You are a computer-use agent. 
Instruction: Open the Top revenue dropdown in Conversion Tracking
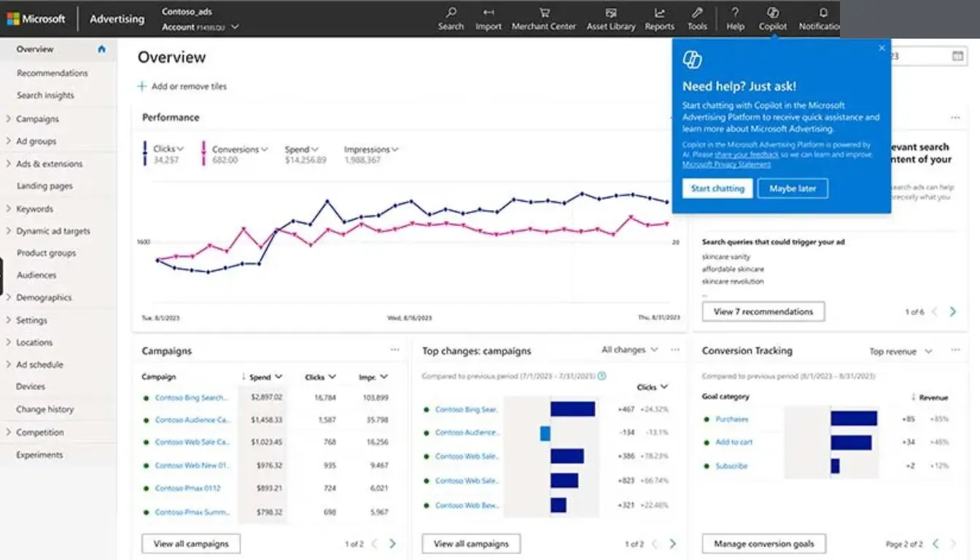pos(900,351)
